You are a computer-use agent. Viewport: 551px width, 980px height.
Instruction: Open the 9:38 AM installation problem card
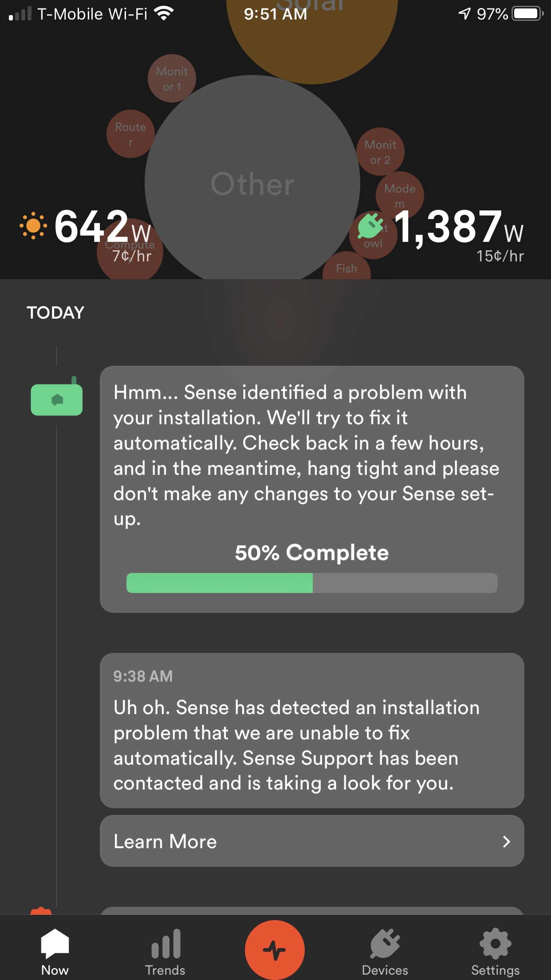coord(311,731)
